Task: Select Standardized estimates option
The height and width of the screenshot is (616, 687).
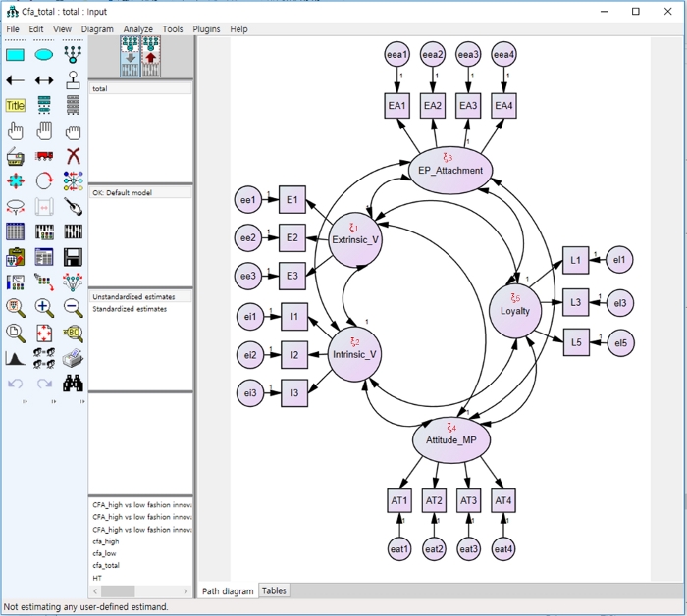Action: [x=130, y=309]
